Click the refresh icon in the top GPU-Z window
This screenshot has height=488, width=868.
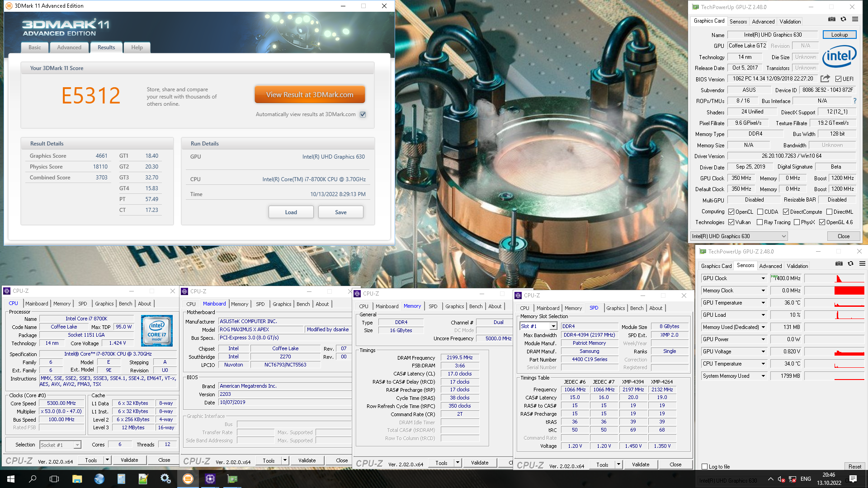[843, 19]
